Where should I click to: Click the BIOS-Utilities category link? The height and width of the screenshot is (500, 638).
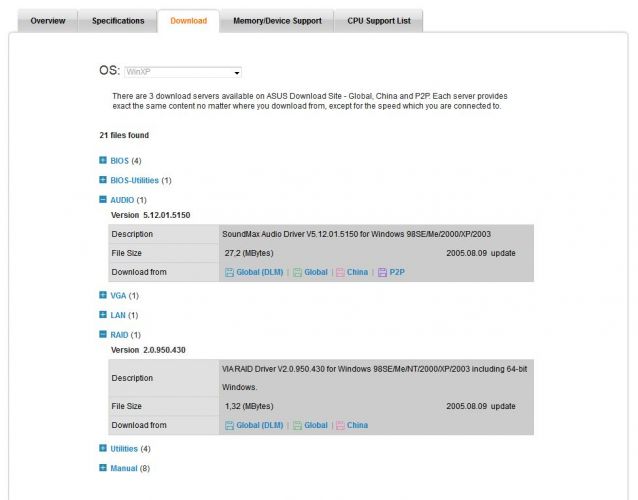click(134, 180)
